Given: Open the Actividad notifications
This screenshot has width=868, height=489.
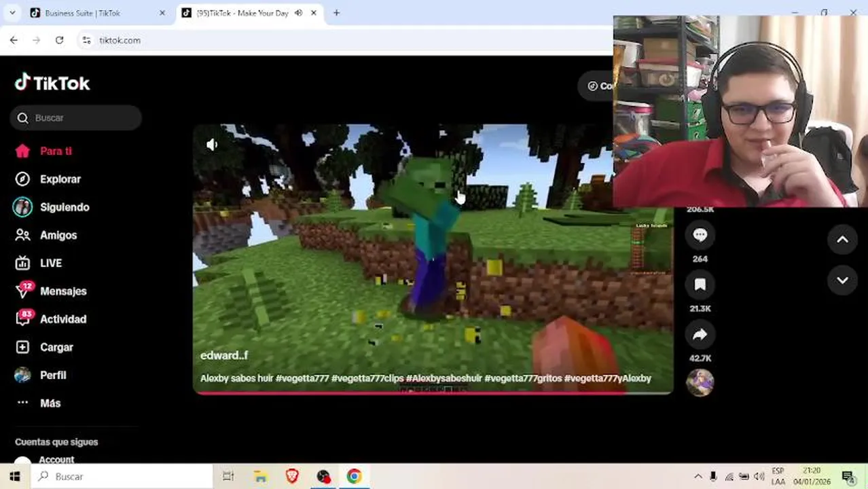Looking at the screenshot, I should (51, 319).
